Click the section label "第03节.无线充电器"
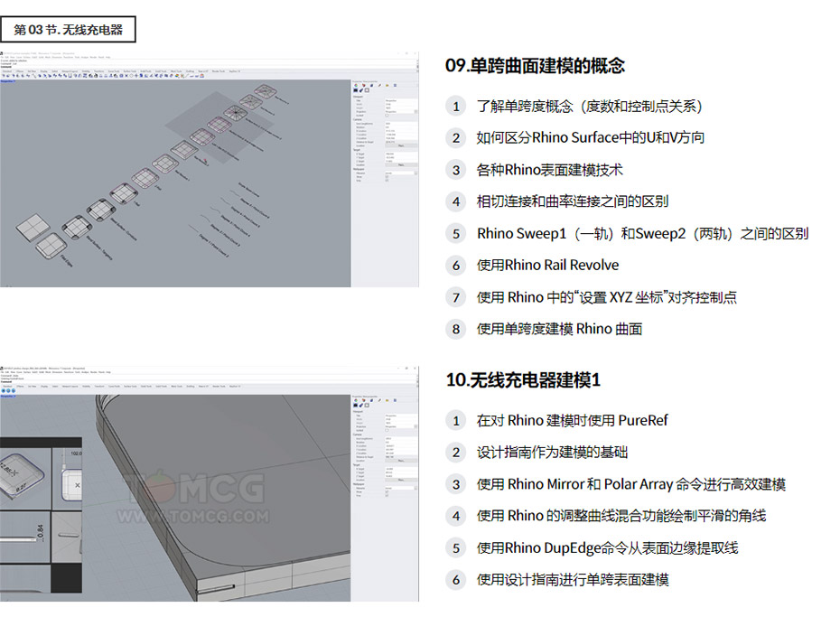The image size is (840, 617). 68,30
